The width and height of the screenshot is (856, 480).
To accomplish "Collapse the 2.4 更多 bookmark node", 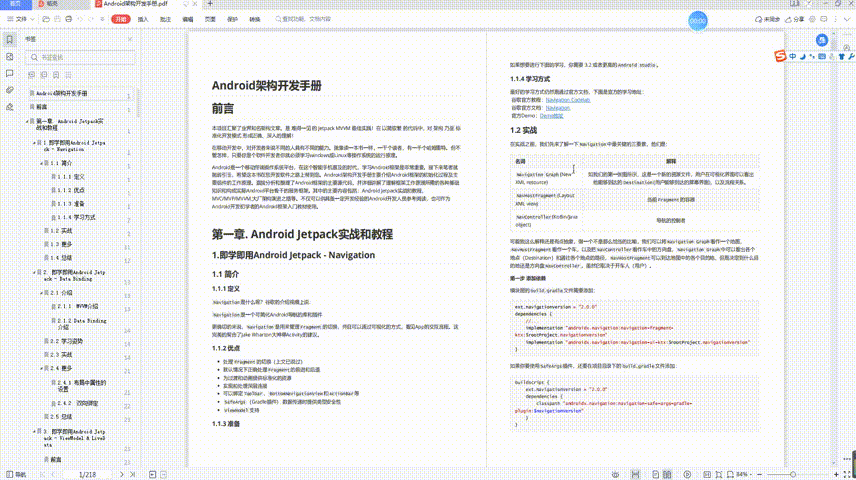I will (x=41, y=368).
